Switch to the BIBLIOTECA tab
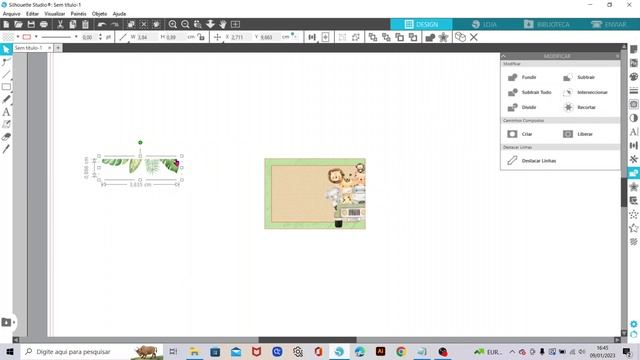 tap(547, 24)
